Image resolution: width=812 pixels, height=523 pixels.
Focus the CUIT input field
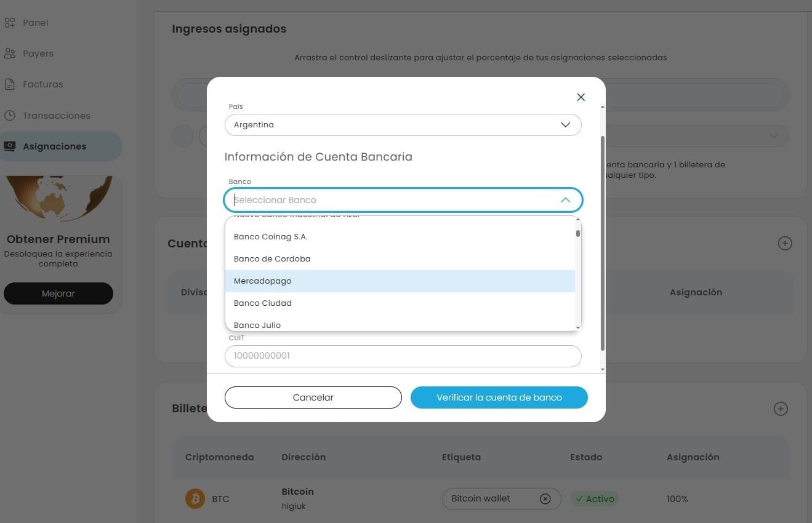[x=403, y=356]
